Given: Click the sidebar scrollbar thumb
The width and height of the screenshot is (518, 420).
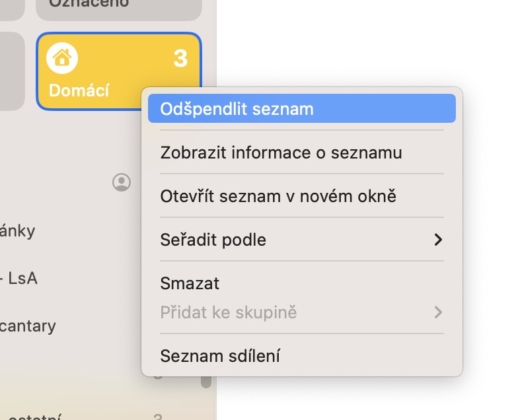Looking at the screenshot, I should tap(206, 381).
